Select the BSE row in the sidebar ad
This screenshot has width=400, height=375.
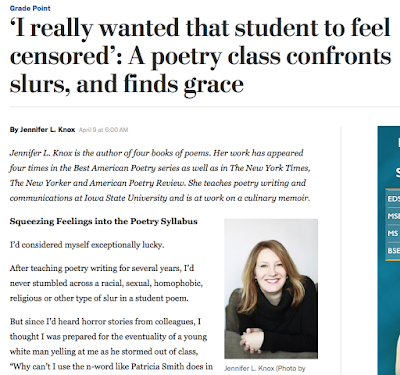pos(393,251)
